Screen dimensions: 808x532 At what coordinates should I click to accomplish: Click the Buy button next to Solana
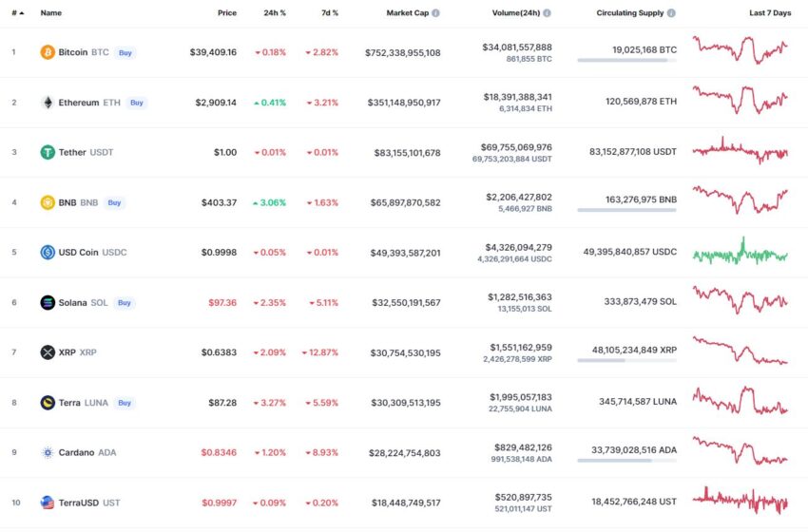[x=125, y=303]
